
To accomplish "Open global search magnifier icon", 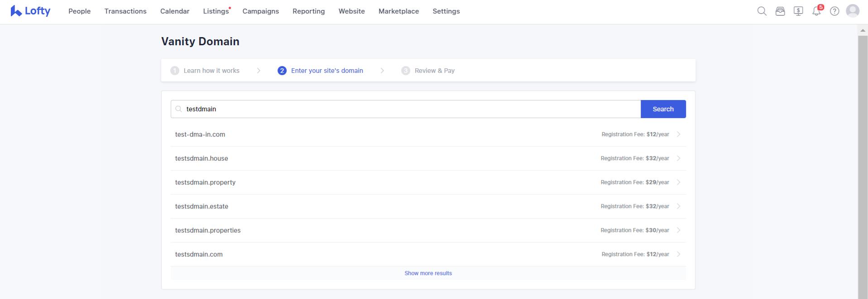I will (x=762, y=11).
